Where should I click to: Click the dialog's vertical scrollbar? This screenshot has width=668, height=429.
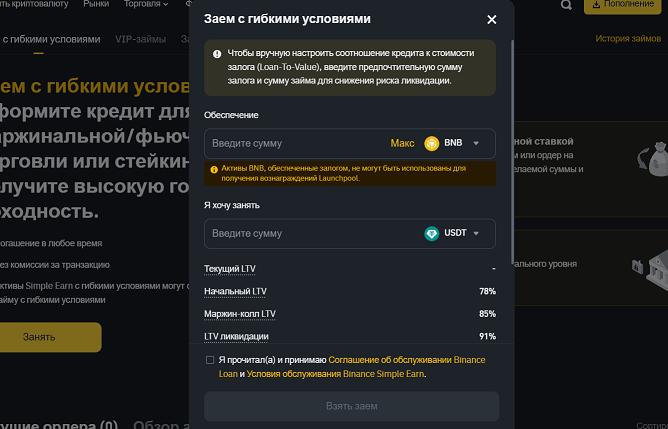click(512, 153)
